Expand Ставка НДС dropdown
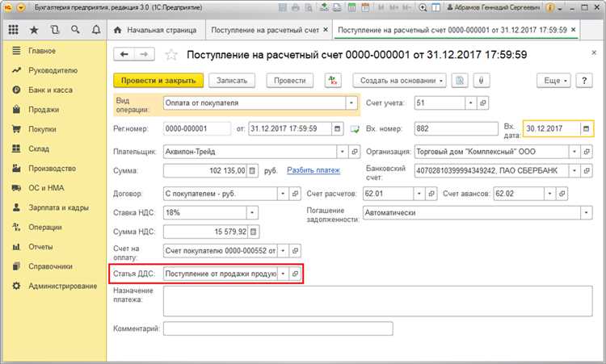This screenshot has width=606, height=364. (251, 212)
